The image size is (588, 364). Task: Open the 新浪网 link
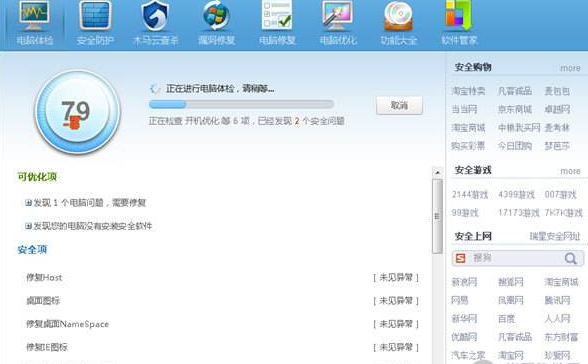[464, 282]
